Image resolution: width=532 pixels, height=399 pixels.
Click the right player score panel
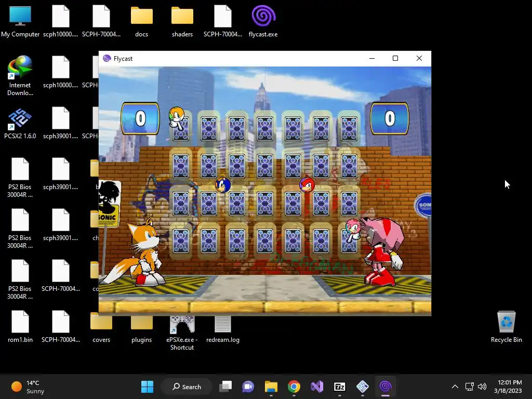point(390,118)
